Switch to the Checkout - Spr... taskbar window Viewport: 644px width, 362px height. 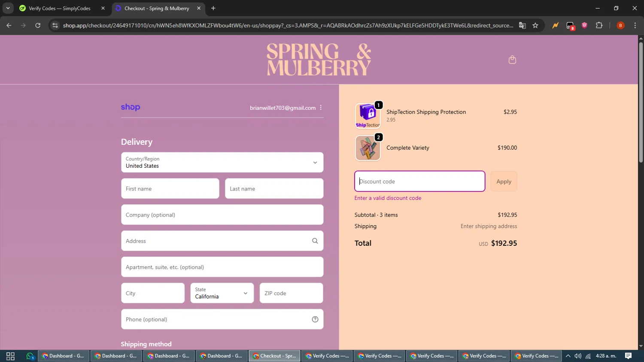point(274,356)
